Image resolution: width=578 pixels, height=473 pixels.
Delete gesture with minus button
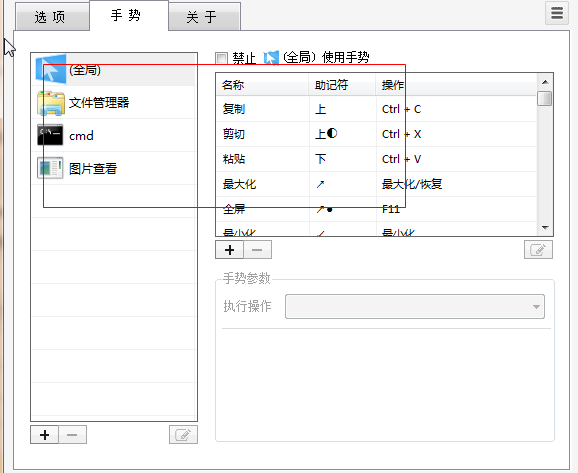point(257,250)
